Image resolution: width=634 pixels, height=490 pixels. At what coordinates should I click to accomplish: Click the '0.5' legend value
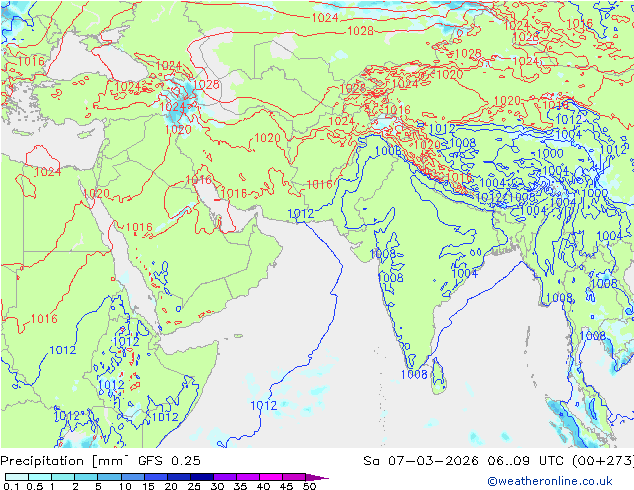pyautogui.click(x=35, y=486)
